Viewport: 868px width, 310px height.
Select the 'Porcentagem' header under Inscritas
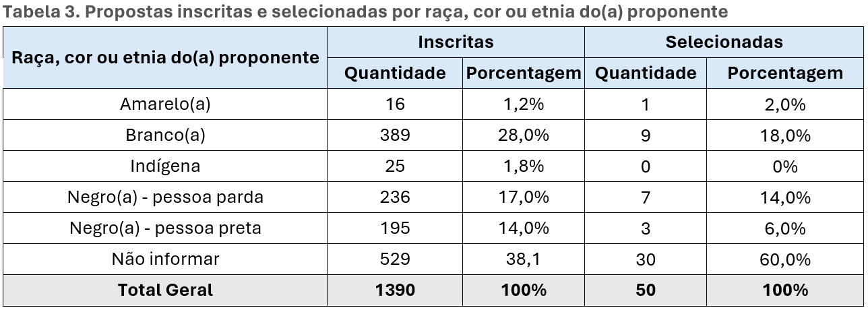point(524,73)
